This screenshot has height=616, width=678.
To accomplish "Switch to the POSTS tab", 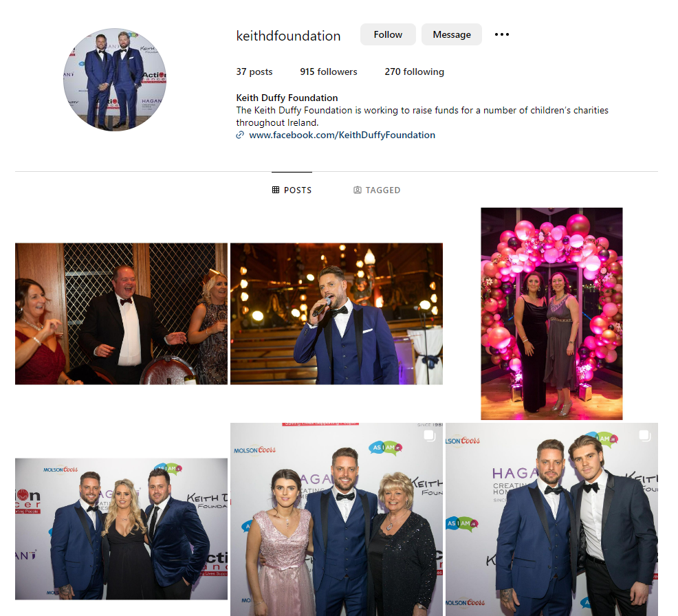I will coord(292,190).
